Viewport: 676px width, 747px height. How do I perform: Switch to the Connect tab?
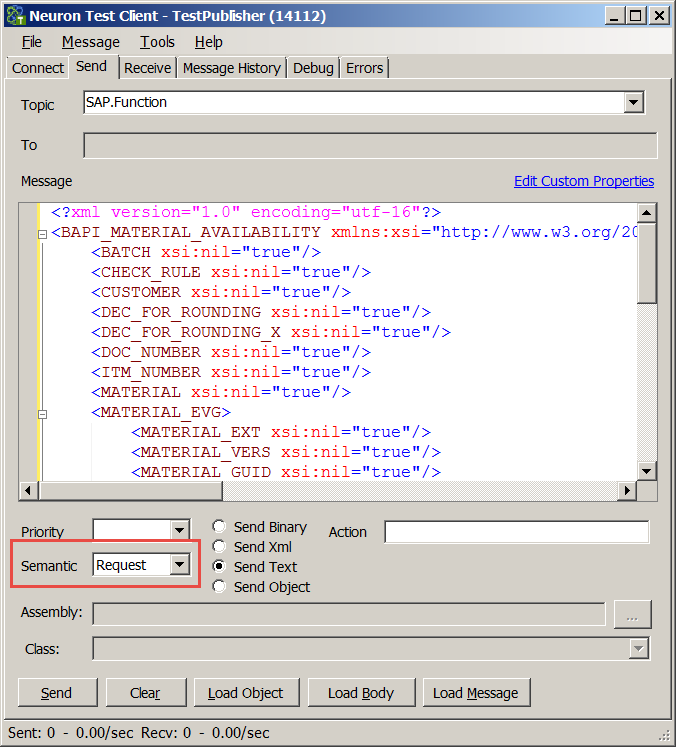click(38, 68)
